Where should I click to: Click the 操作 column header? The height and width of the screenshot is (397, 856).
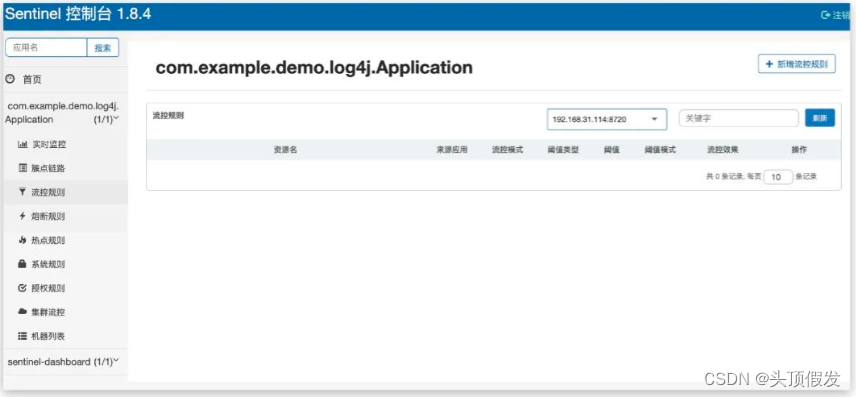click(x=799, y=150)
